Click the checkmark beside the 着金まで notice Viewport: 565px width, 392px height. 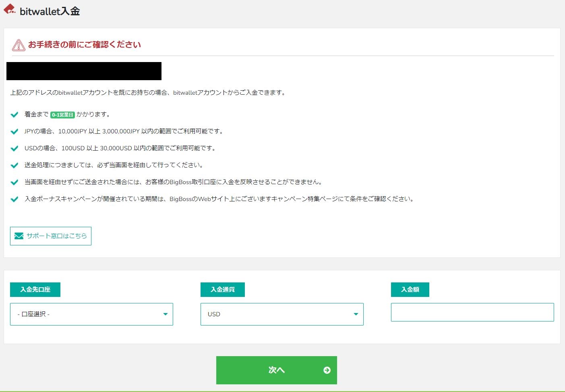(x=14, y=115)
